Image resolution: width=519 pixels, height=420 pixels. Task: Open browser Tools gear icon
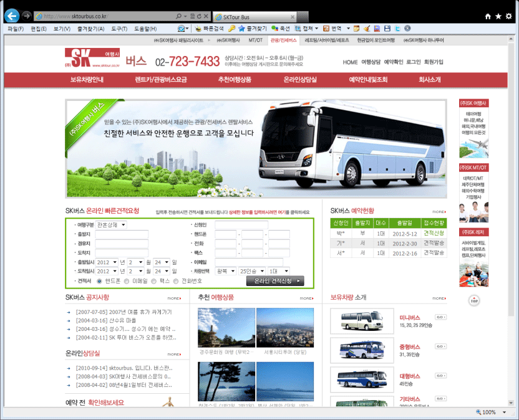(x=509, y=16)
